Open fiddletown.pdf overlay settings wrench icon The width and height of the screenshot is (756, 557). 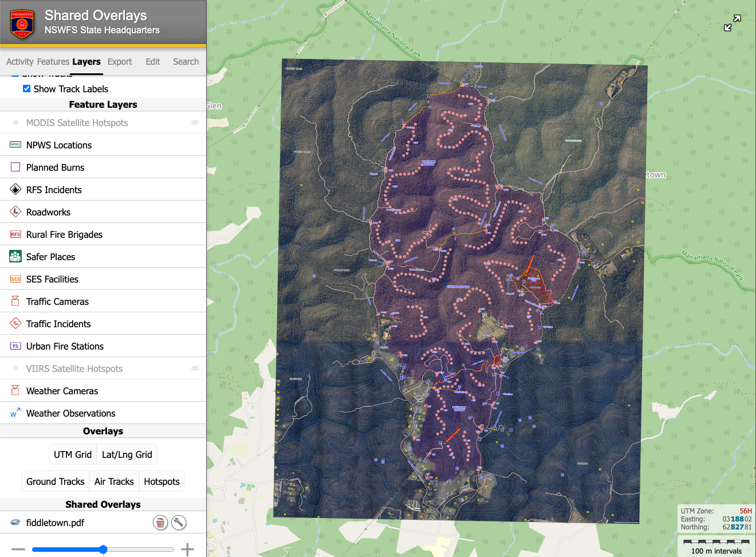(179, 523)
